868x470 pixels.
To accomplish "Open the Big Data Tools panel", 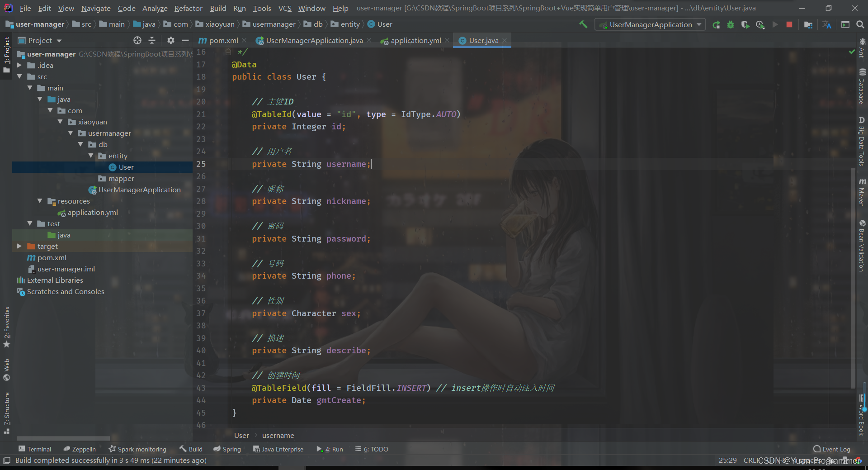I will pyautogui.click(x=862, y=141).
